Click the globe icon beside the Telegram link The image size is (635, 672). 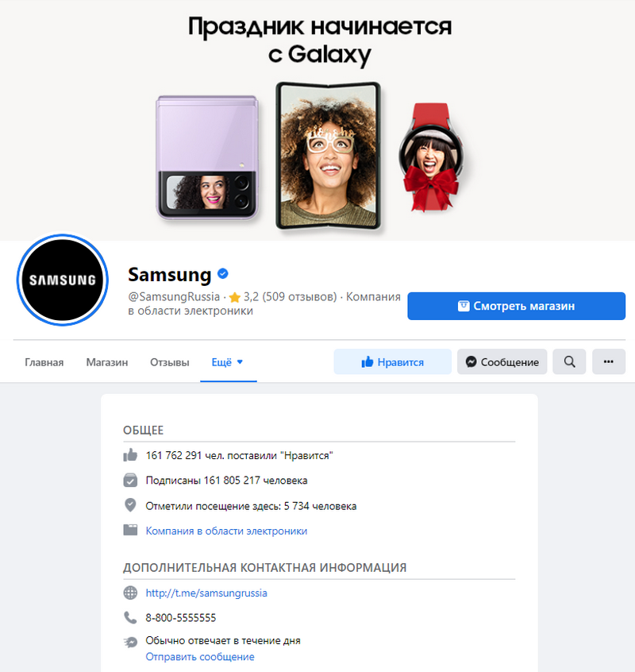coord(130,593)
